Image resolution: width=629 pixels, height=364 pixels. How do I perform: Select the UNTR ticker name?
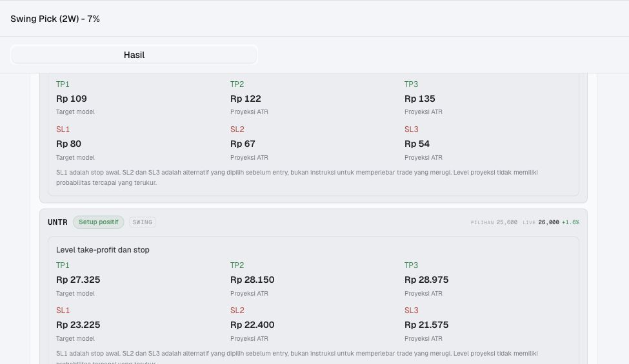(x=57, y=222)
